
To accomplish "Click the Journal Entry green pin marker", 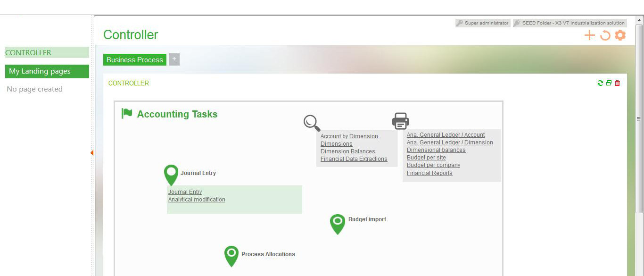I will (171, 175).
